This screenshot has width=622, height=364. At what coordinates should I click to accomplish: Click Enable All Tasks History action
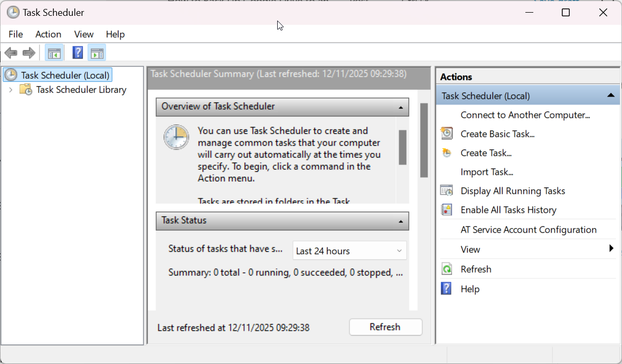coord(508,210)
